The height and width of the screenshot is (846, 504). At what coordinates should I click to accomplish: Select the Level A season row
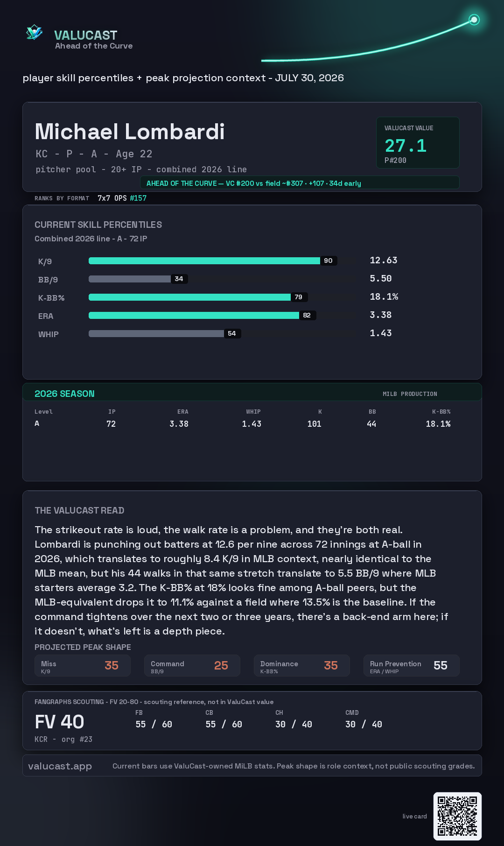coord(243,423)
